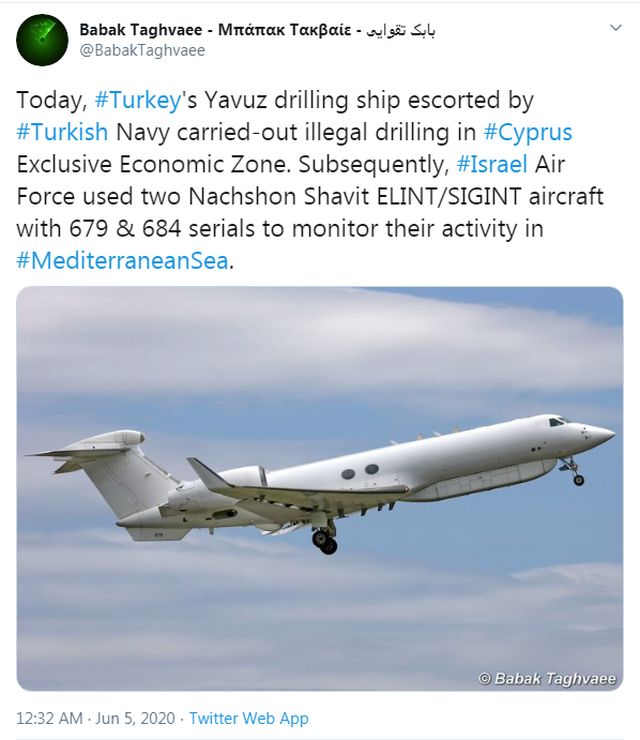Open the #Israel hashtag
The image size is (640, 740).
499,165
